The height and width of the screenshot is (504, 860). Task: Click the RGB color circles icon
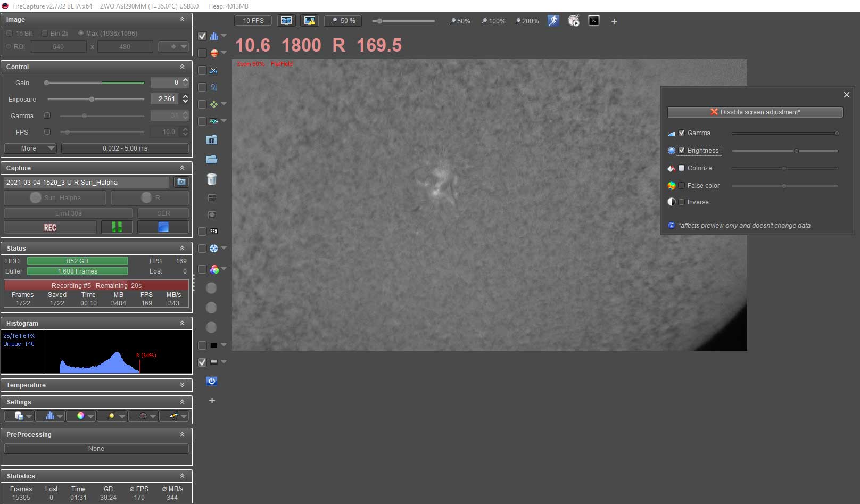214,270
